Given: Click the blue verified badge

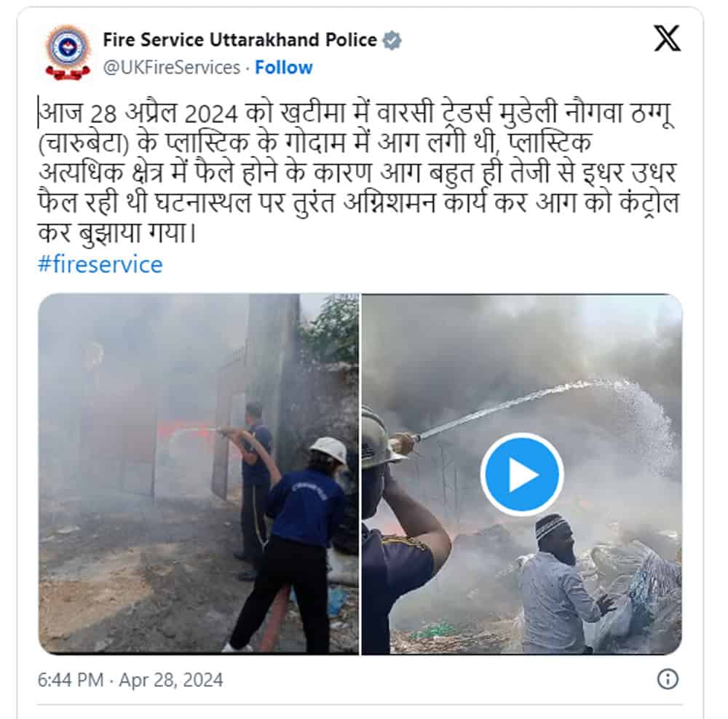Looking at the screenshot, I should pos(392,40).
